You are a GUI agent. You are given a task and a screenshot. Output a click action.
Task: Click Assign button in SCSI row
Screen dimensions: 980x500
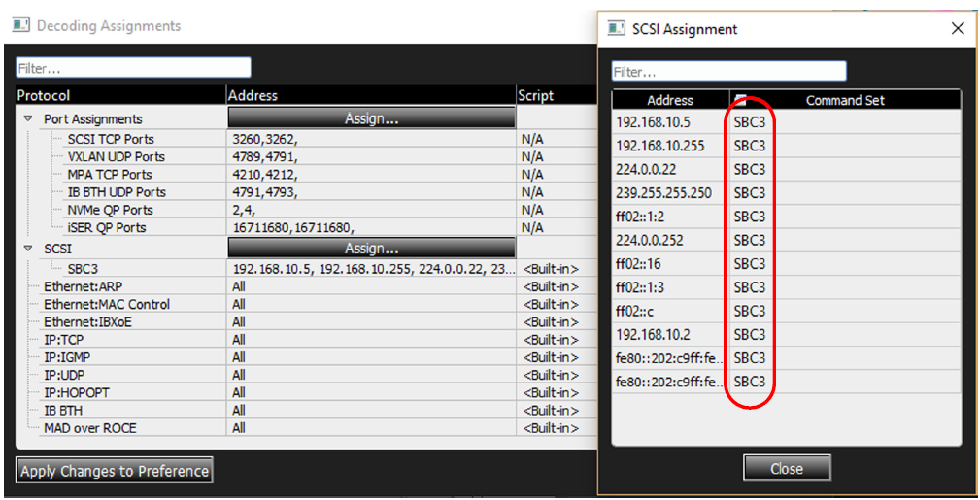click(x=371, y=249)
